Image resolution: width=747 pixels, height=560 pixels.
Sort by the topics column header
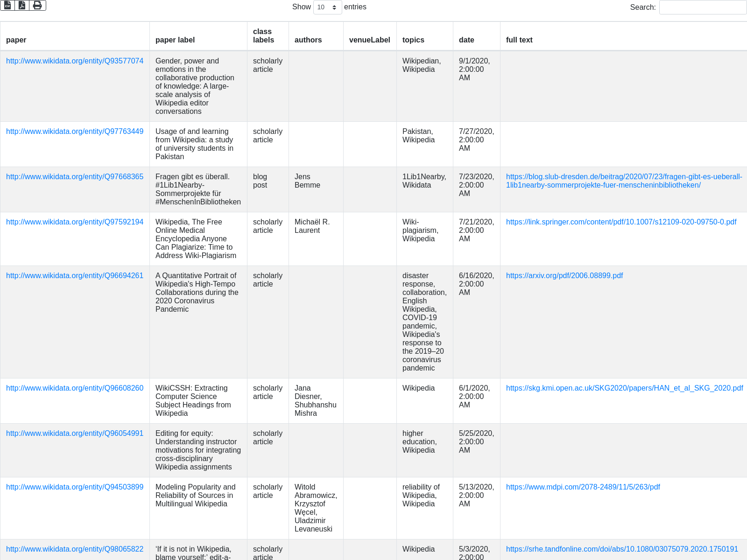[413, 40]
